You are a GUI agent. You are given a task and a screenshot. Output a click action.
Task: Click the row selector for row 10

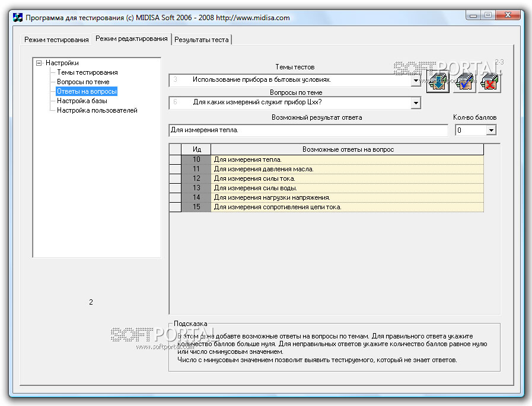[x=175, y=160]
